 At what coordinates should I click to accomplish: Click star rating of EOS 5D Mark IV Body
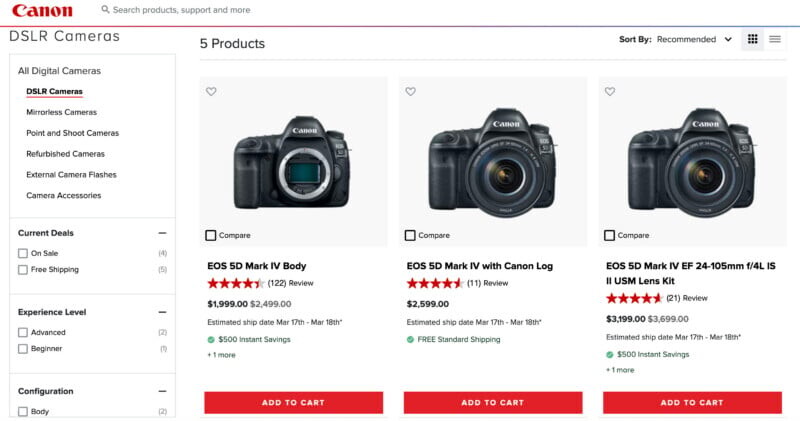coord(235,283)
